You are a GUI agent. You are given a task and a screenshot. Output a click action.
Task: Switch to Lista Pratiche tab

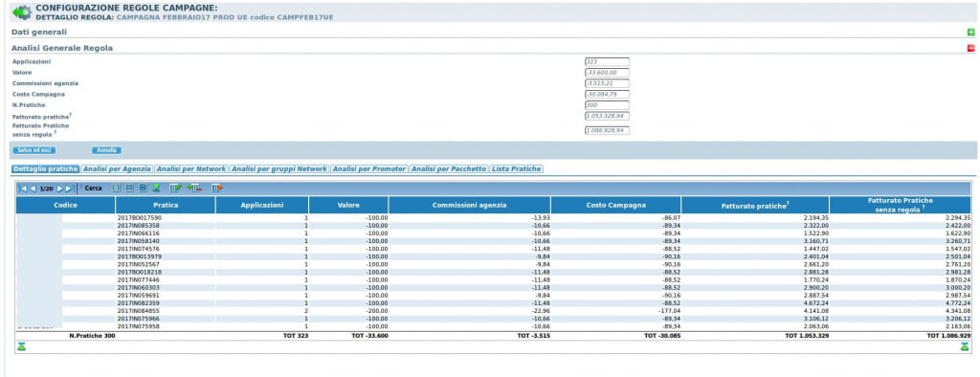point(516,168)
